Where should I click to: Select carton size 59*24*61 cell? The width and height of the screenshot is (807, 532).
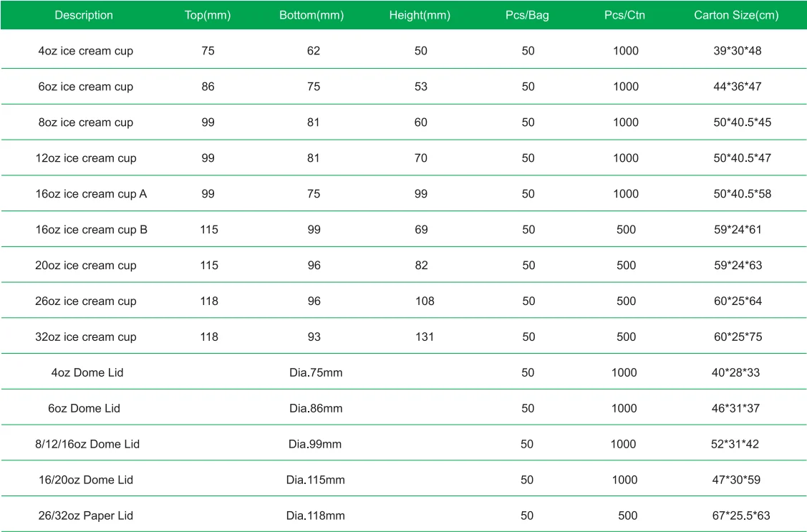(736, 230)
